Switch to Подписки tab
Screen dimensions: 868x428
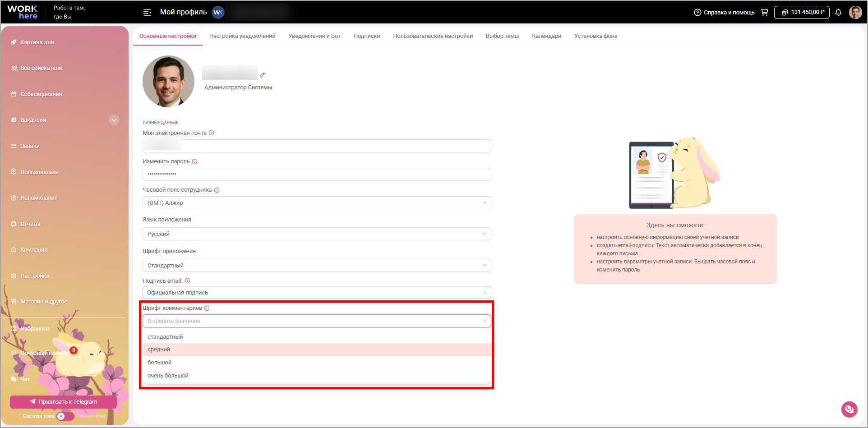coord(367,36)
